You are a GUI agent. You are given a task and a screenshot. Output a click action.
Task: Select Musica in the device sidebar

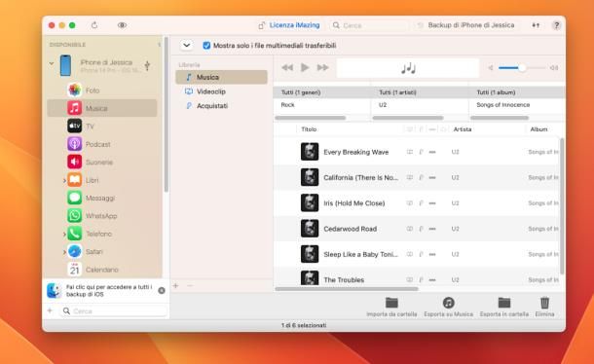click(102, 108)
